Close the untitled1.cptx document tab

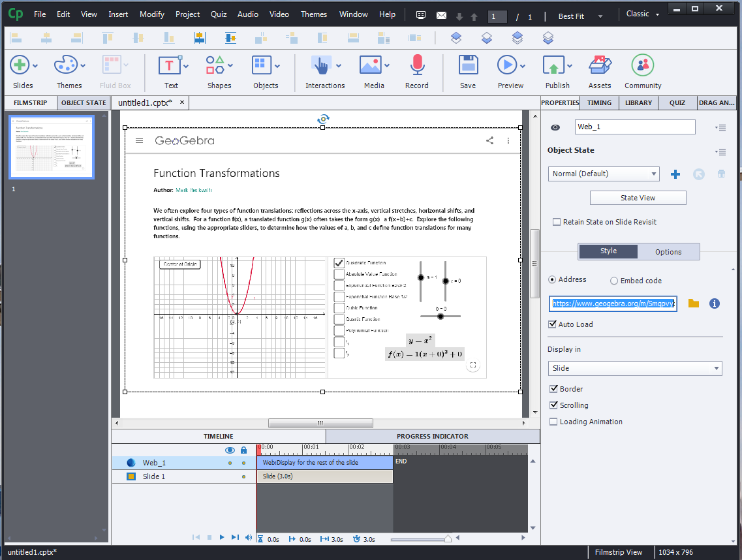coord(181,102)
